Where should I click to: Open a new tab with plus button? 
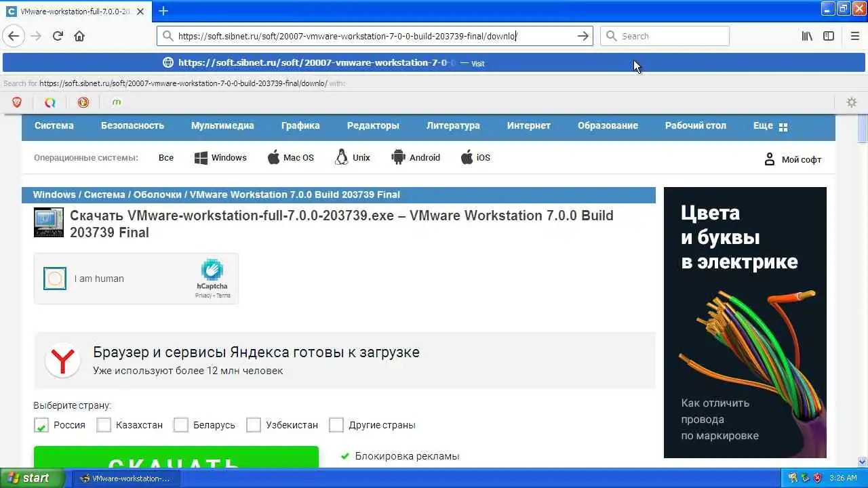coord(163,11)
